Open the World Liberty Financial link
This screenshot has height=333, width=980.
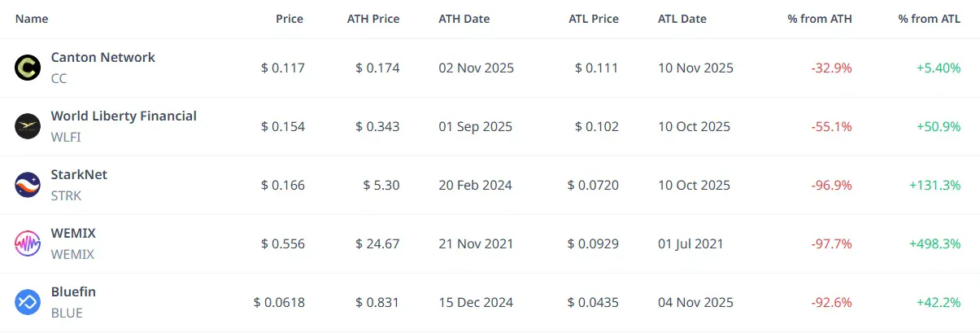click(124, 116)
